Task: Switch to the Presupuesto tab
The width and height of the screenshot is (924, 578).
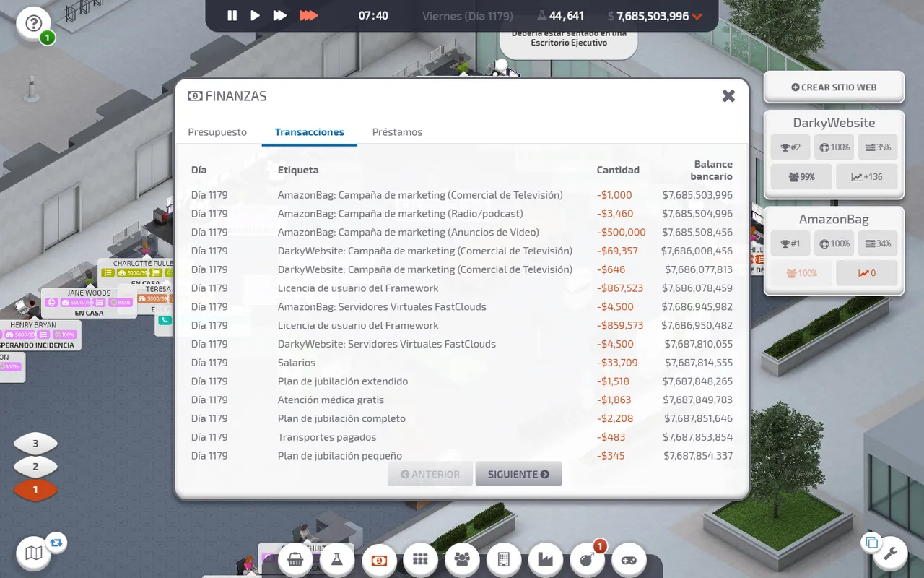Action: (x=217, y=132)
